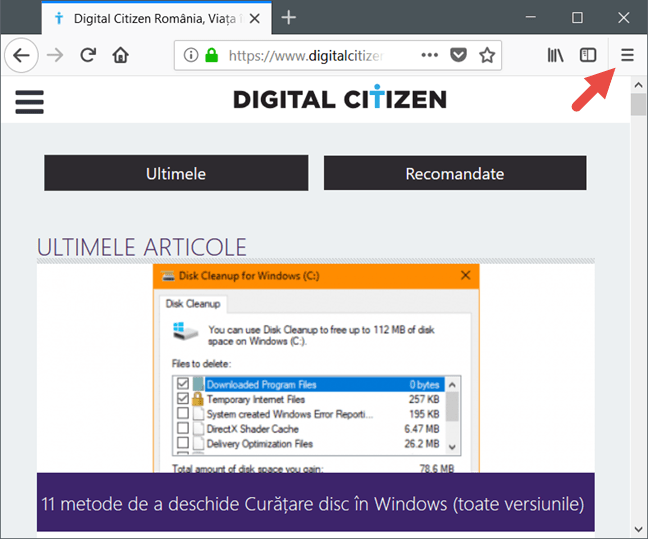Screen dimensions: 648x539
Task: Show the Recomandate articles
Action: pos(454,173)
